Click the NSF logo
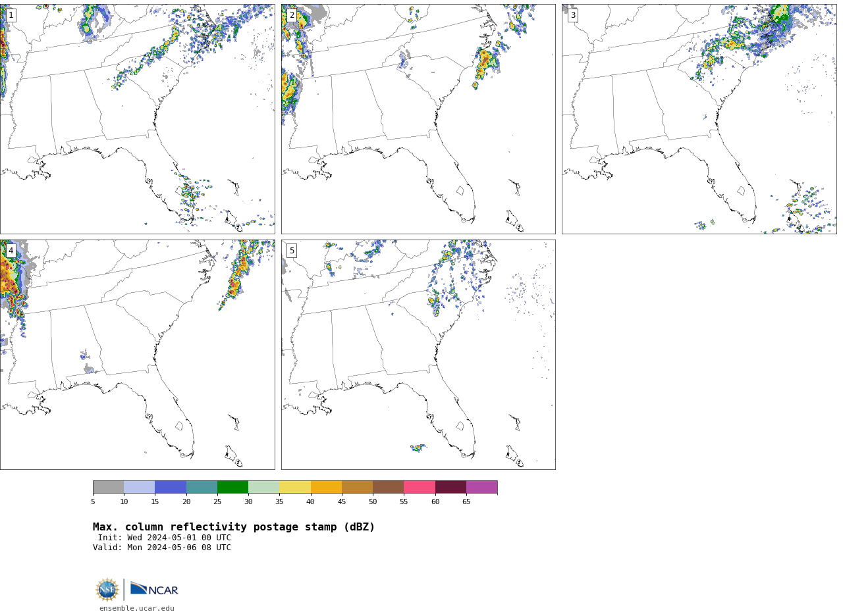This screenshot has height=616, width=843. 107,590
